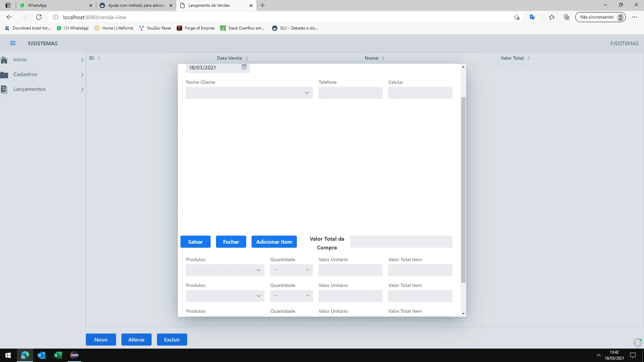Sort by Valor Total column arrows
The height and width of the screenshot is (362, 644).
pos(529,58)
